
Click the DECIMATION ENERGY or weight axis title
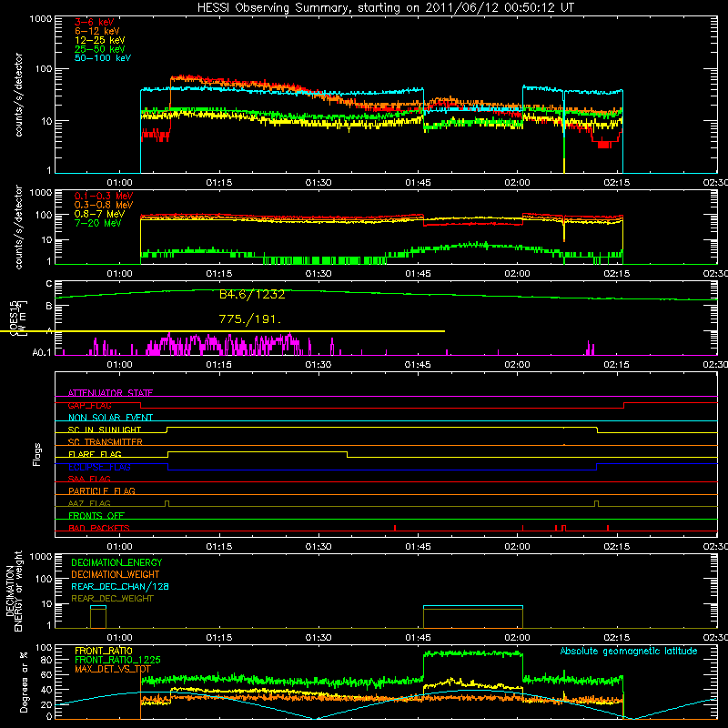tap(14, 591)
